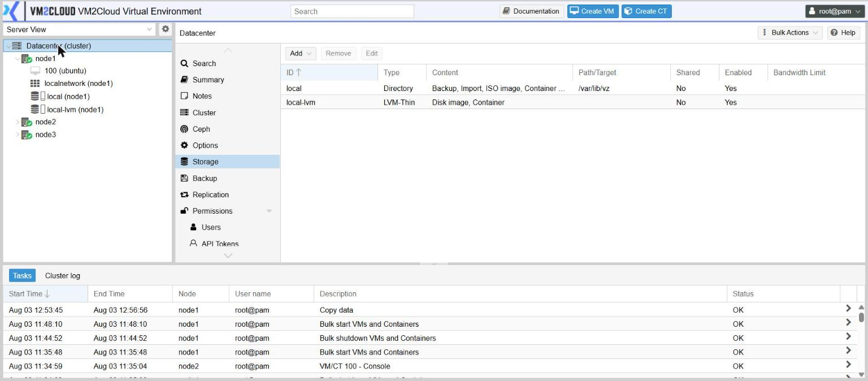Open details arrow for Copy data task
868x381 pixels.
[x=848, y=309]
